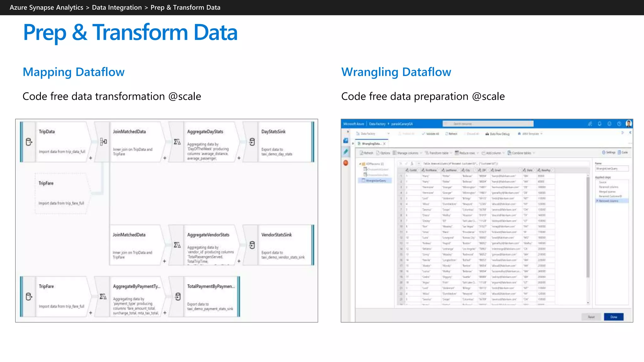Expand the Combine tables menu

pos(521,153)
